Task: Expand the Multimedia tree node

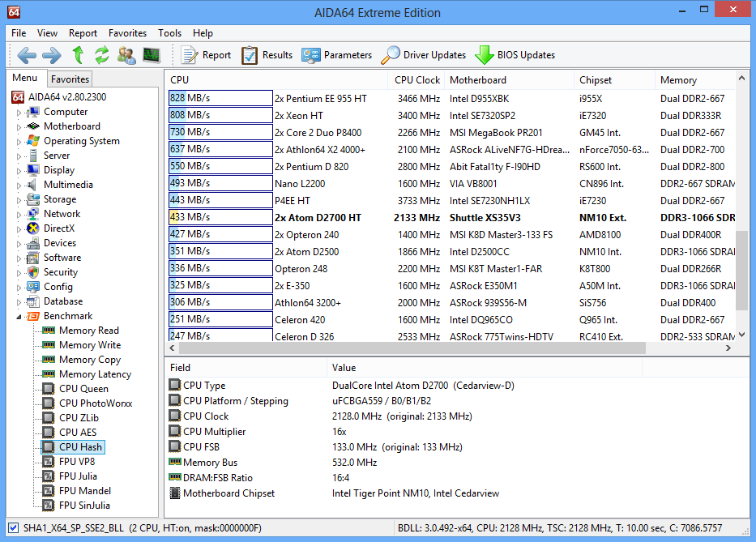Action: coord(19,186)
